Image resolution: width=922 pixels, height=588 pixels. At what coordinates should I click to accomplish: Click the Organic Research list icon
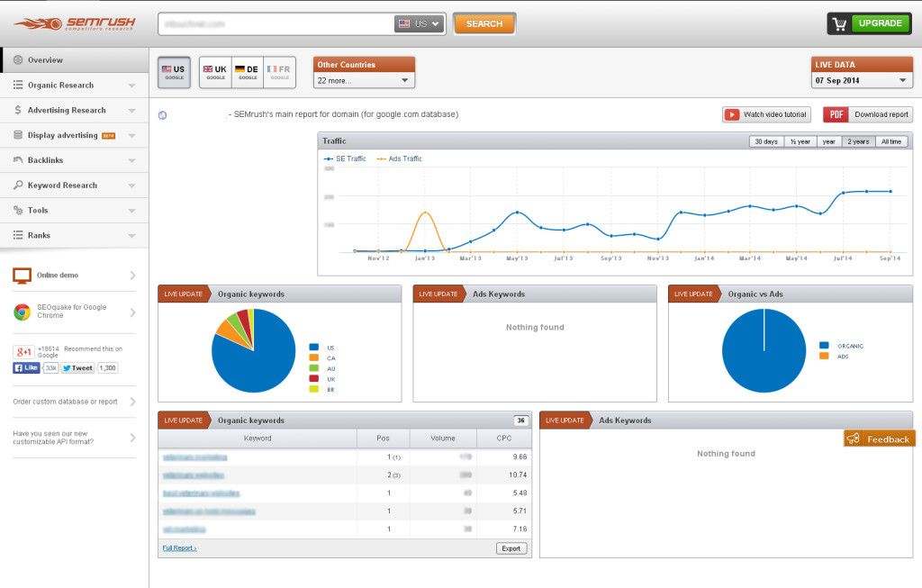point(18,85)
